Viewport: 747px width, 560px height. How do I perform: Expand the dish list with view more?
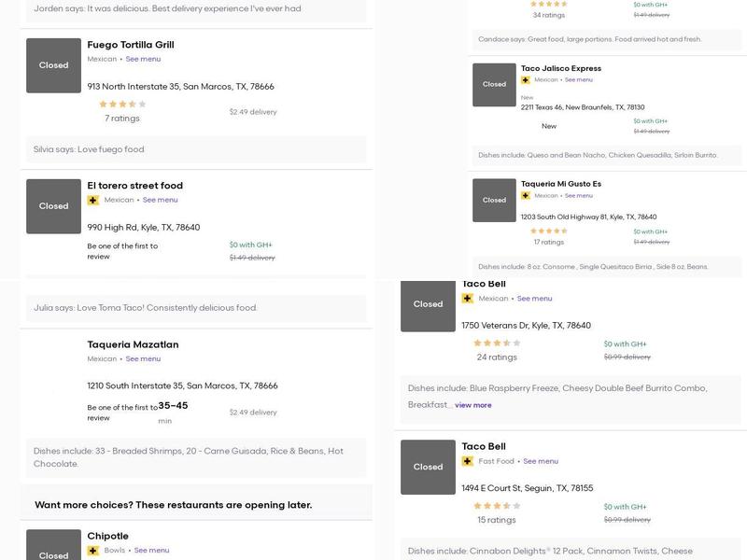tap(473, 405)
